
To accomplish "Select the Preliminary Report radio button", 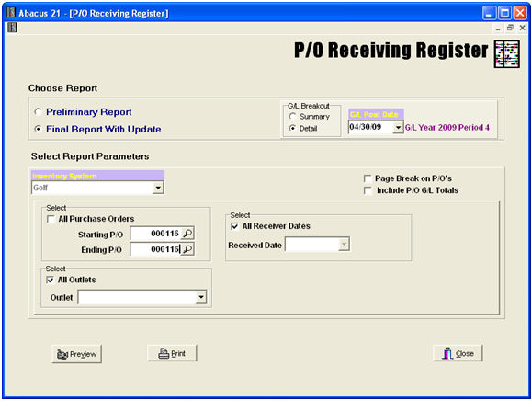I will click(x=38, y=111).
